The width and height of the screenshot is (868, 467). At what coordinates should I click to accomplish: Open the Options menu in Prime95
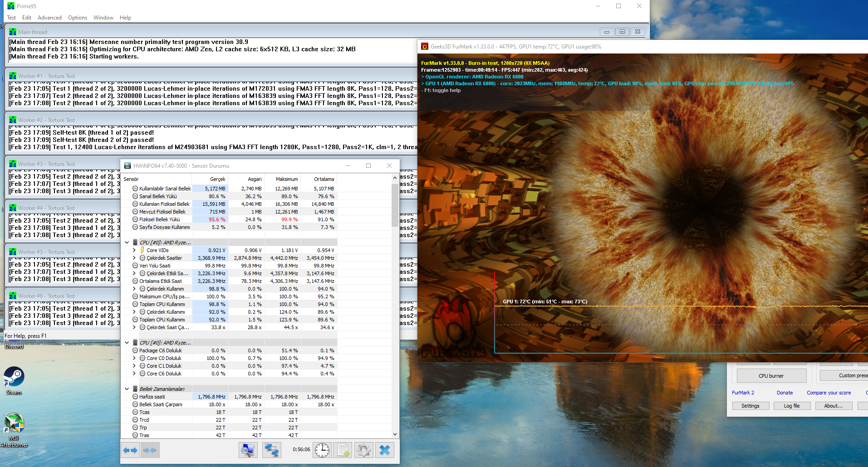tap(78, 18)
